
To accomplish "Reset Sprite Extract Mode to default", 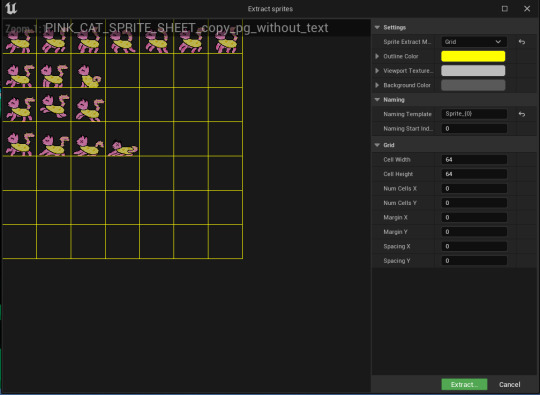I will point(522,42).
